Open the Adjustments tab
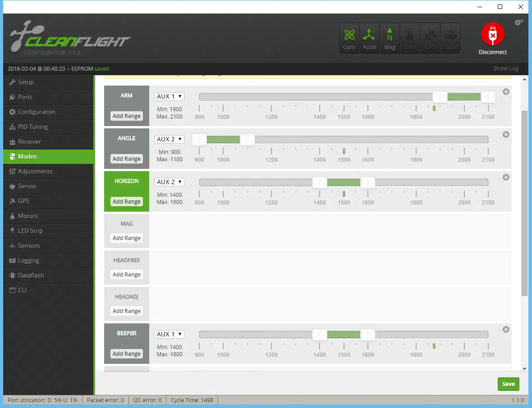 (x=48, y=171)
